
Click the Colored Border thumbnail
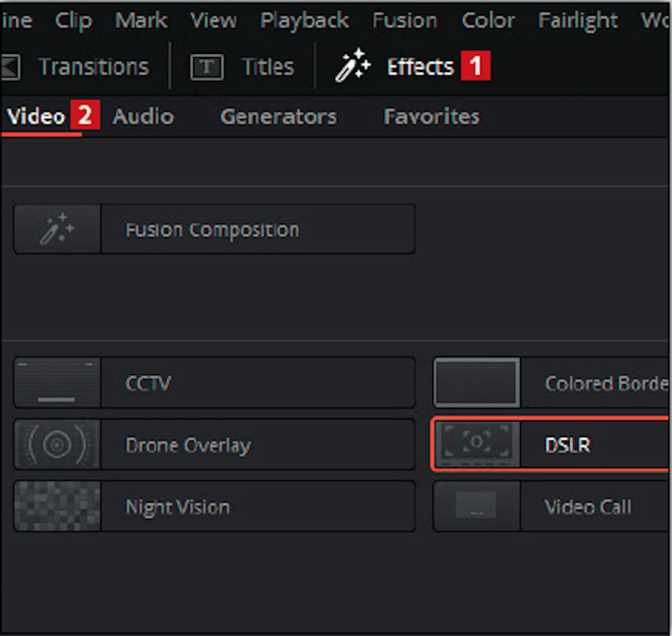(477, 383)
